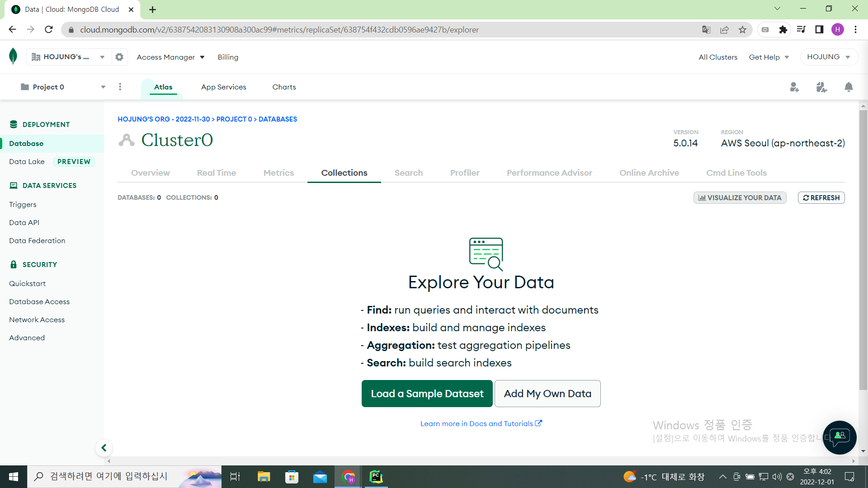
Task: Bookmark this page with star icon
Action: click(742, 29)
